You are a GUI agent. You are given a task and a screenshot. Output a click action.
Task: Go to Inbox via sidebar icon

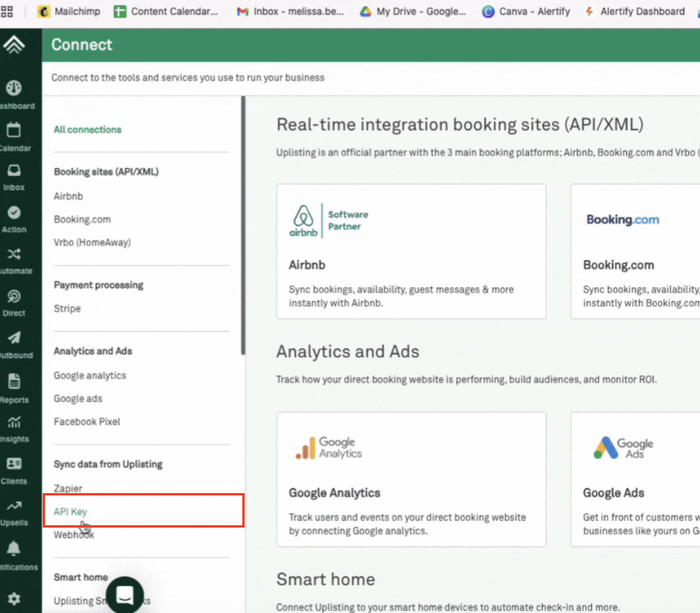(x=14, y=170)
